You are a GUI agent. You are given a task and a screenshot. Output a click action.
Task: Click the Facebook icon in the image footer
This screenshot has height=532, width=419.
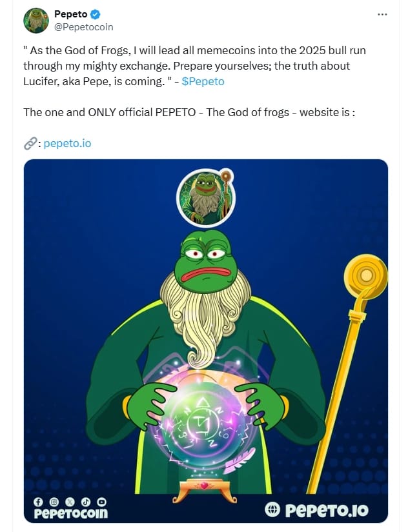pyautogui.click(x=39, y=502)
